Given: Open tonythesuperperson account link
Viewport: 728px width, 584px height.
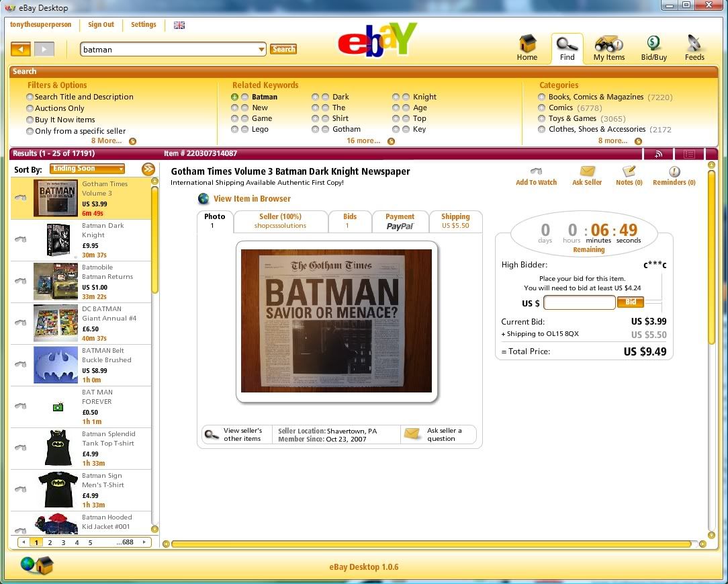Looking at the screenshot, I should [x=41, y=25].
